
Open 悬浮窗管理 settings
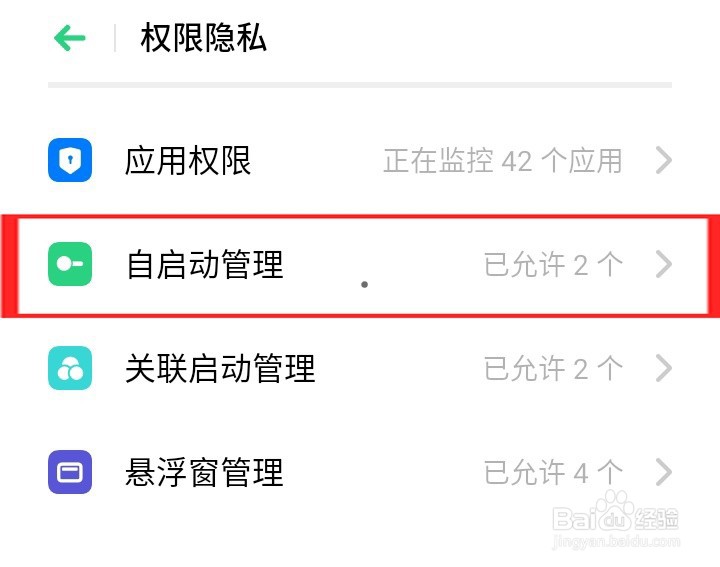(204, 472)
